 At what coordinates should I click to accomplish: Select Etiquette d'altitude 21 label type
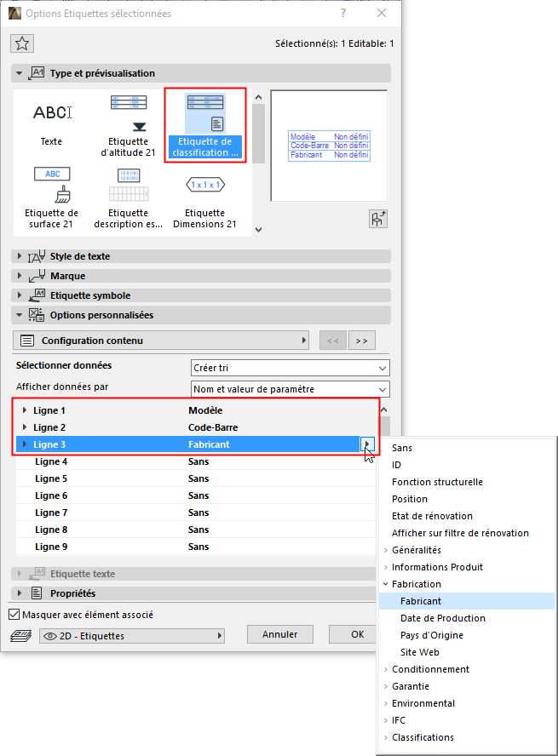(x=128, y=124)
